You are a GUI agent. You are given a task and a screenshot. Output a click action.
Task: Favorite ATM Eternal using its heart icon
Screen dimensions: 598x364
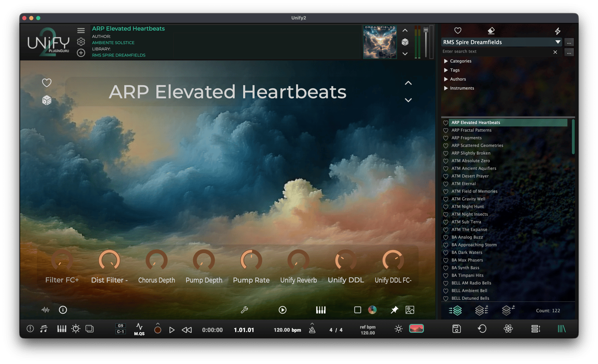pos(446,184)
